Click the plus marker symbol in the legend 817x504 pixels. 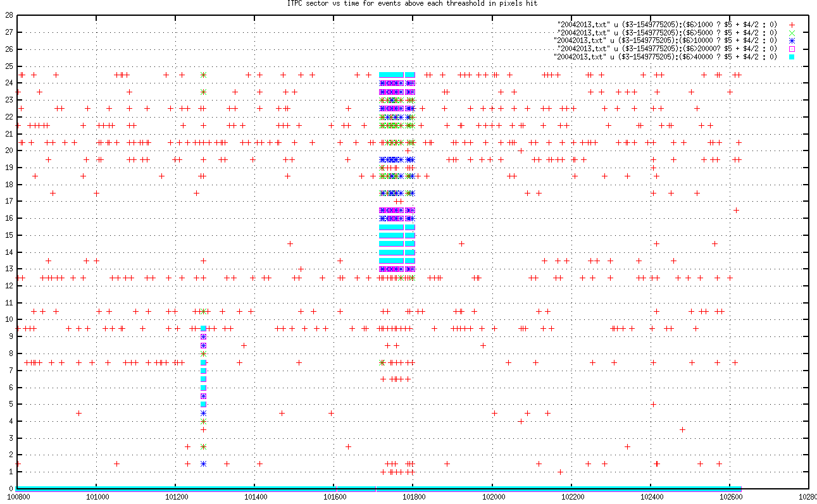point(791,24)
